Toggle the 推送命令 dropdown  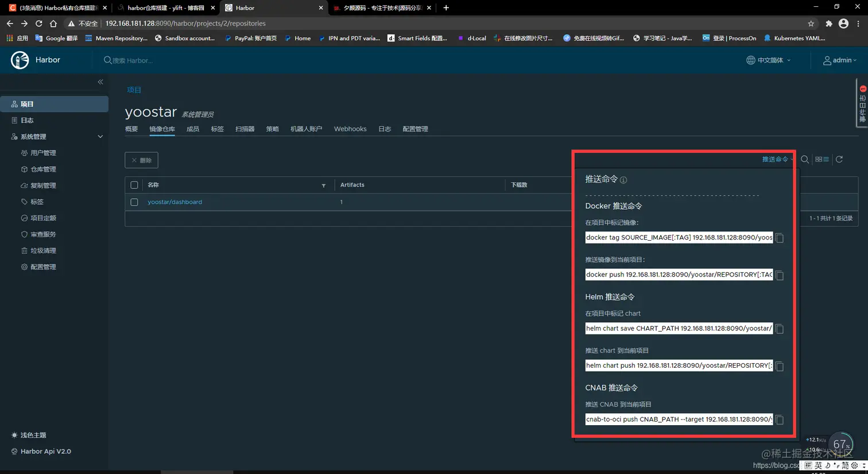pos(777,159)
